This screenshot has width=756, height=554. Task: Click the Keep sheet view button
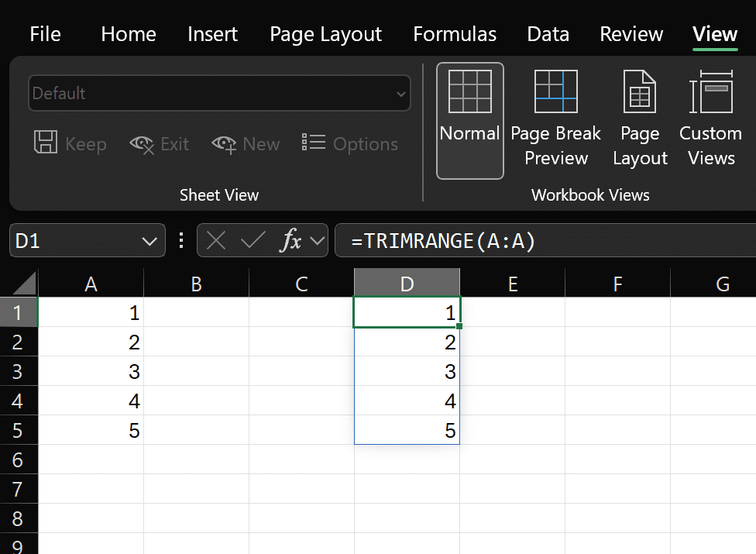70,144
